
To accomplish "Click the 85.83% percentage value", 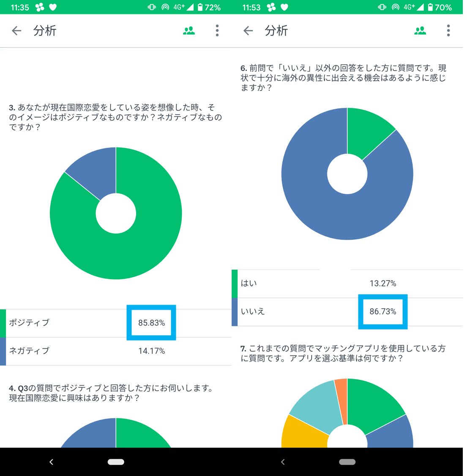I will tap(151, 323).
